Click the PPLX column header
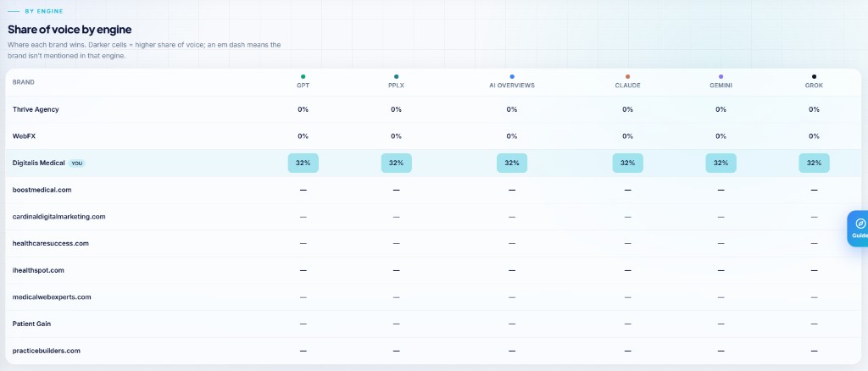 pyautogui.click(x=397, y=86)
